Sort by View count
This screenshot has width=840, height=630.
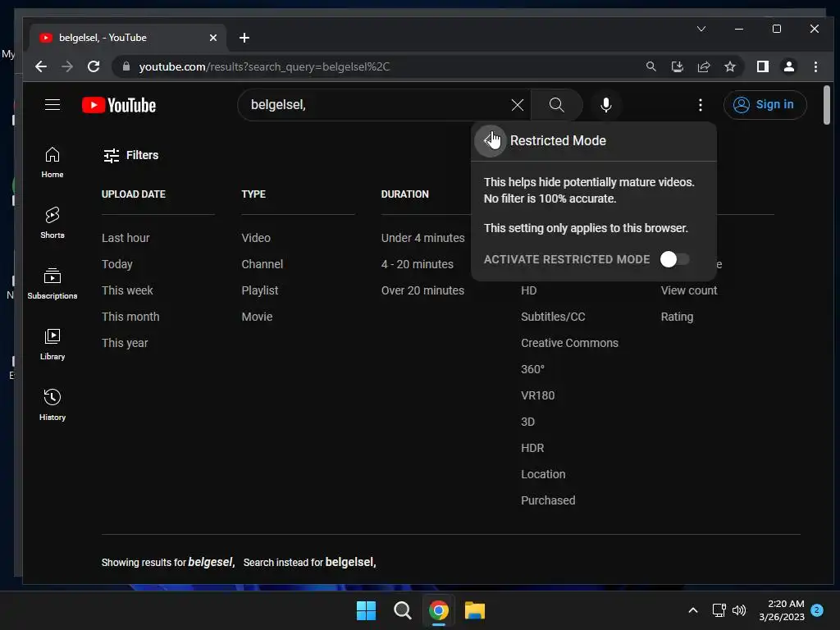point(689,290)
